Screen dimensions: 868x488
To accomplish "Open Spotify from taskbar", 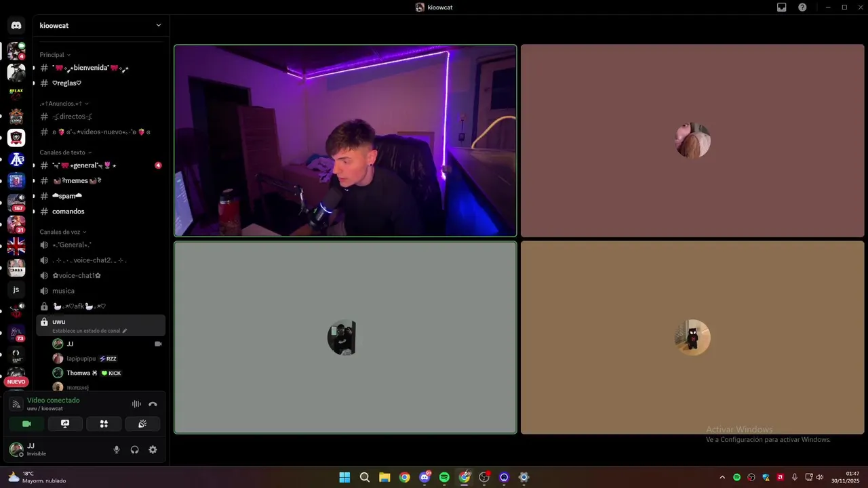I will point(444,477).
